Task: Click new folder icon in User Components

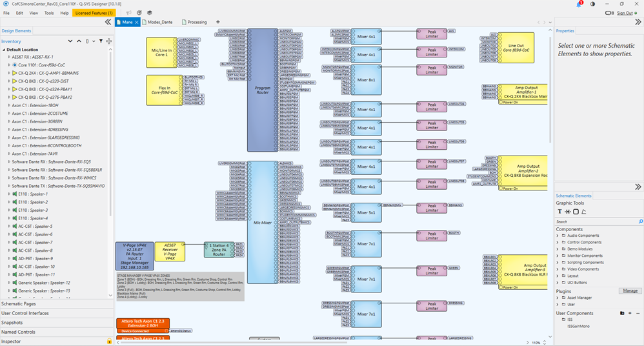Action: [622, 313]
